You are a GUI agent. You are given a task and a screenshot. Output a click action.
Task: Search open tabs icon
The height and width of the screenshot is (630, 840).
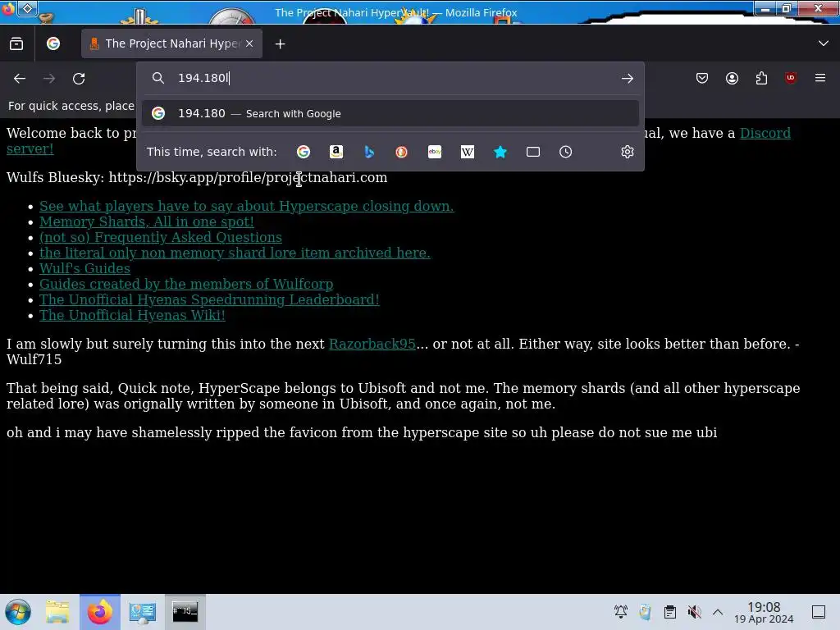pyautogui.click(x=533, y=152)
